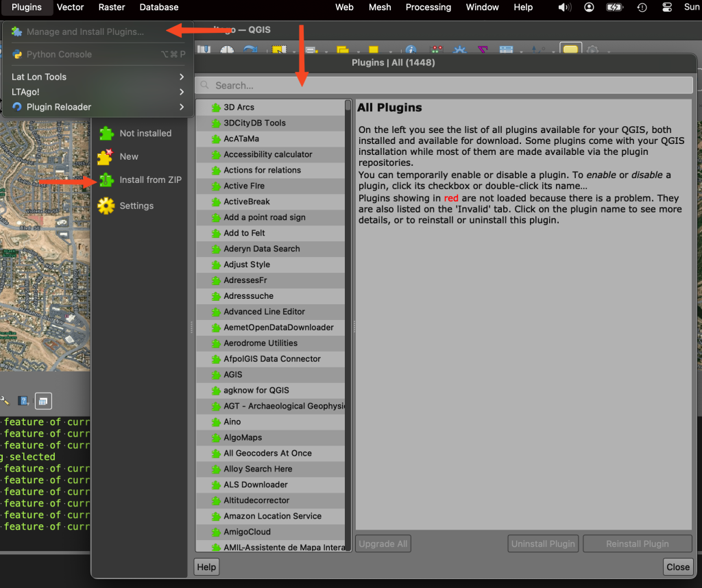Expand the LTAgo! submenu
This screenshot has height=588, width=702.
pos(97,92)
